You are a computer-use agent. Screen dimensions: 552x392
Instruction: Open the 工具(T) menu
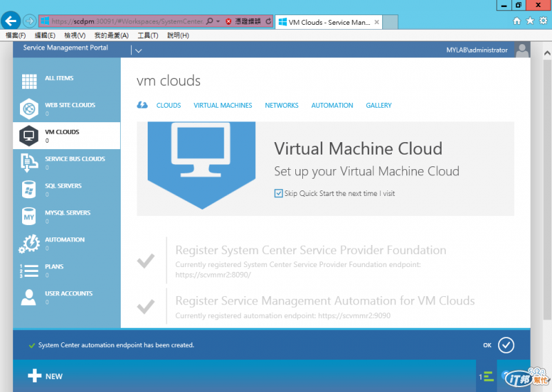coord(148,36)
